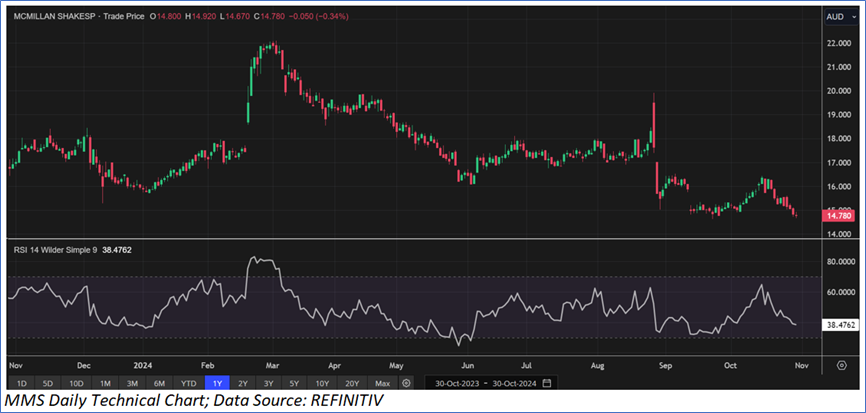Click the 60.0000 RSI axis label
Image resolution: width=866 pixels, height=413 pixels.
click(839, 293)
